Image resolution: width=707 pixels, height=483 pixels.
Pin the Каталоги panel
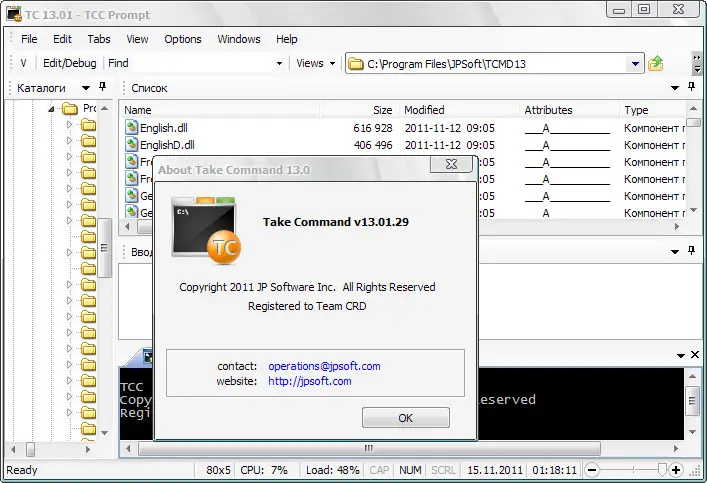tap(102, 87)
